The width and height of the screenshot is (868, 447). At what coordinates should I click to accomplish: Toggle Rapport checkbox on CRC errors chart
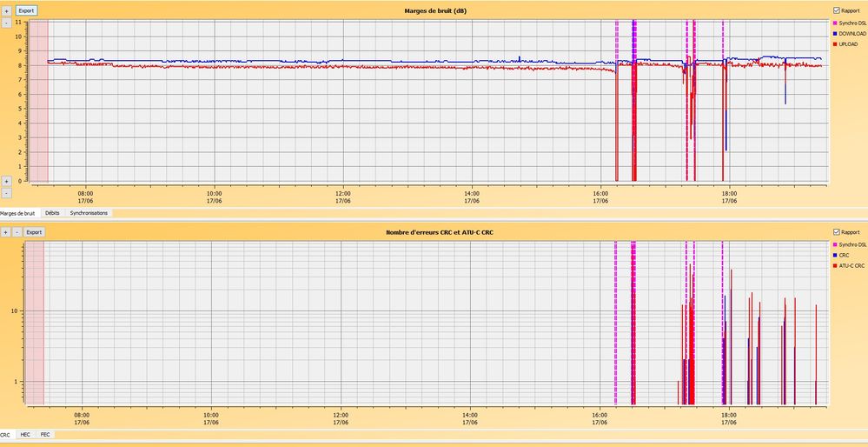coord(836,232)
